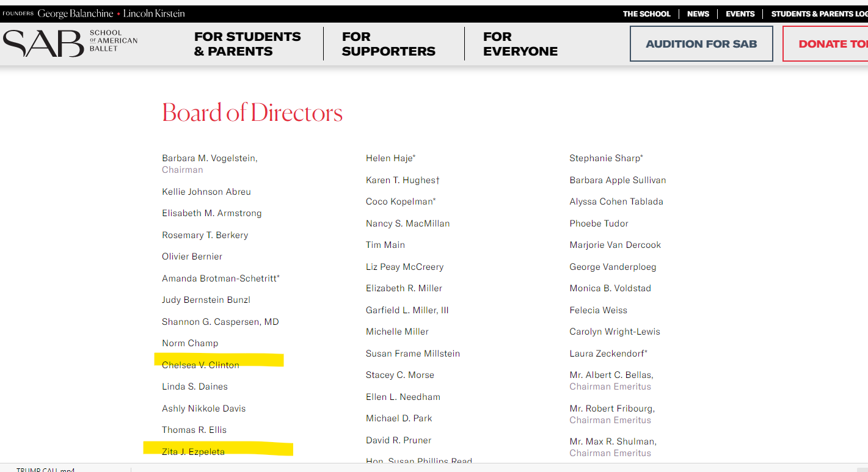Select the name Ellen L. Needham
The width and height of the screenshot is (868, 472).
[x=403, y=397]
